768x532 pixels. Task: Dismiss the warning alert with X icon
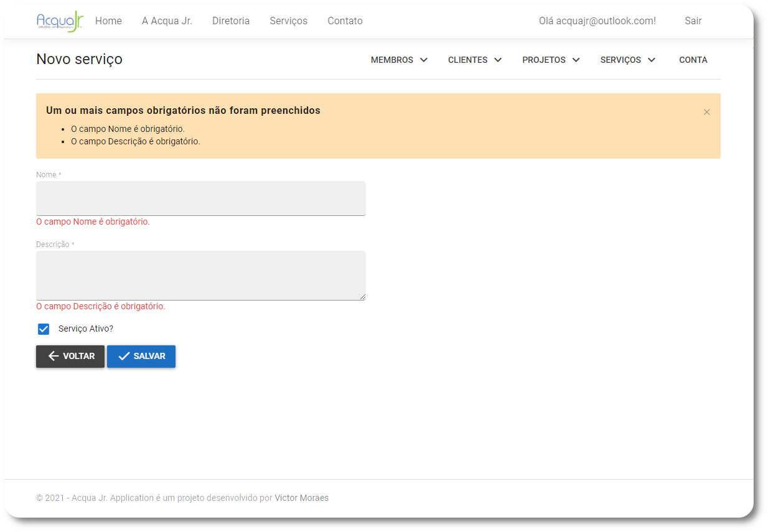tap(706, 112)
